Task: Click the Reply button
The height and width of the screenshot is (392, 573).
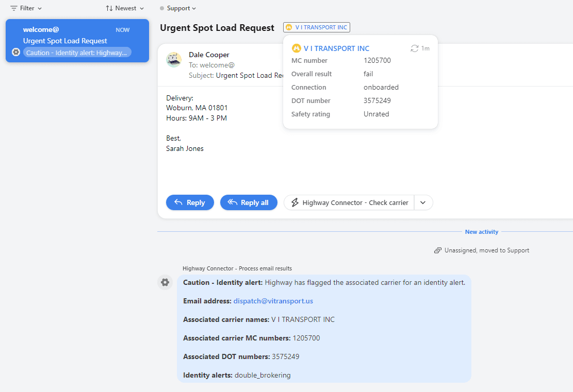Action: pyautogui.click(x=190, y=202)
